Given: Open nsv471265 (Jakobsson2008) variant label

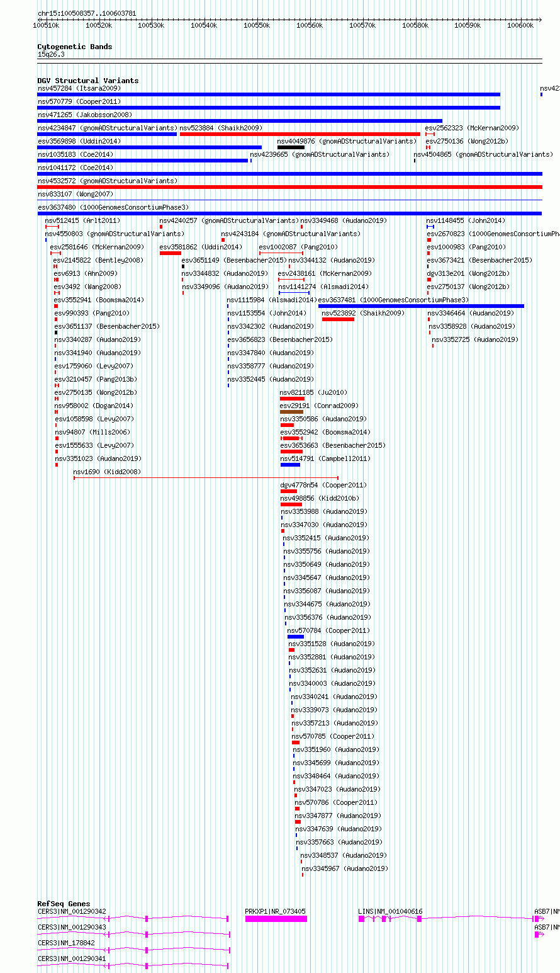Looking at the screenshot, I should [x=85, y=115].
